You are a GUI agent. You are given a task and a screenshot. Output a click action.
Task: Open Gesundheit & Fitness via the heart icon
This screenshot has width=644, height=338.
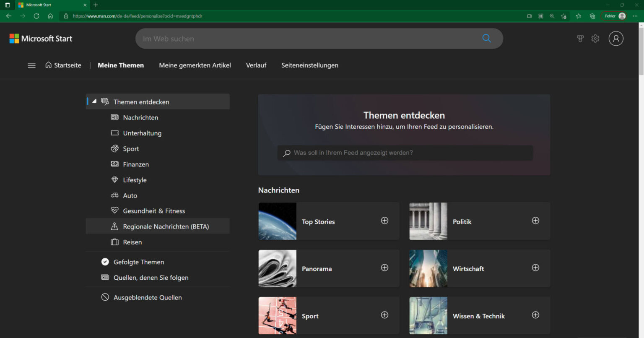click(115, 211)
